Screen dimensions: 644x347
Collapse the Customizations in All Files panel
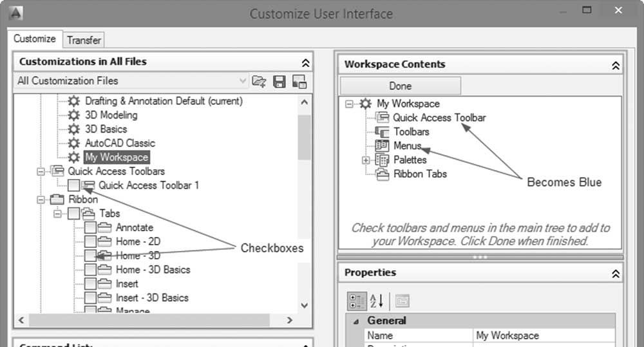click(305, 63)
